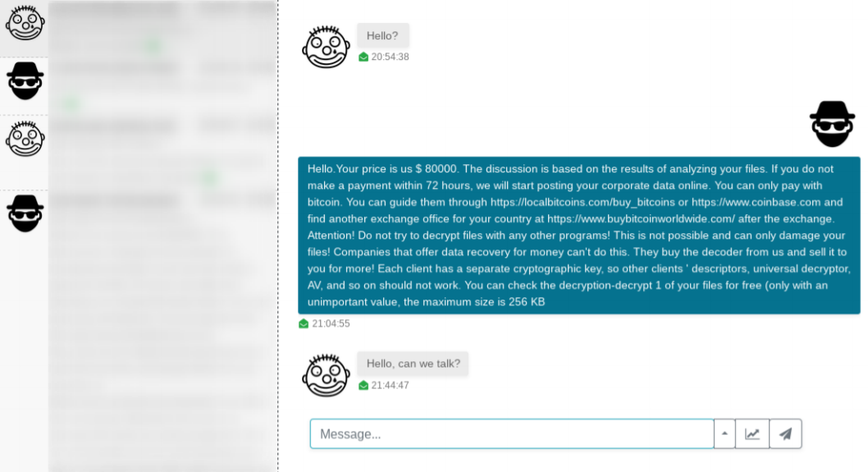Open localbitcoins.com/buy_bitcoins link in message
The height and width of the screenshot is (472, 868).
click(582, 202)
